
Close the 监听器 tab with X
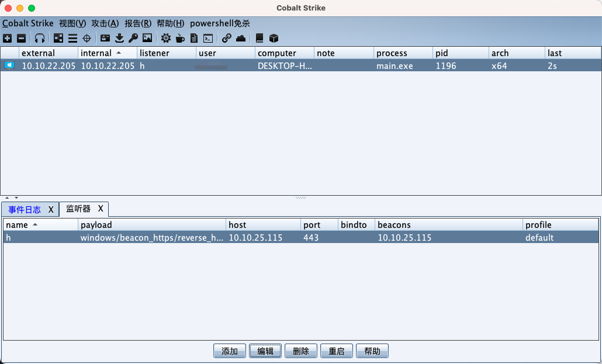(101, 209)
